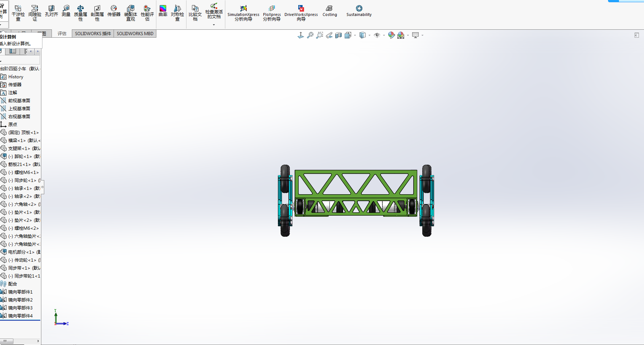
Task: Open dropdown arrow next to Apply Scene
Action: (408, 35)
